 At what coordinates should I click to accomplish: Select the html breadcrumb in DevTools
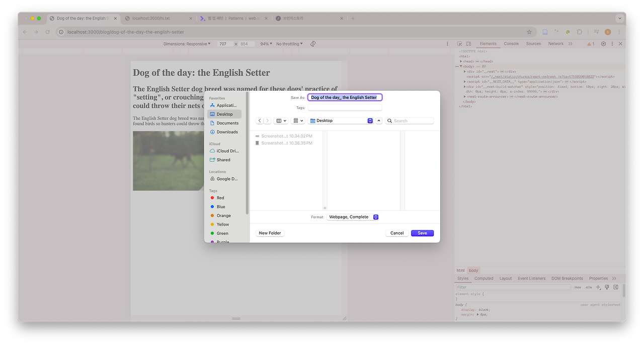click(x=461, y=270)
